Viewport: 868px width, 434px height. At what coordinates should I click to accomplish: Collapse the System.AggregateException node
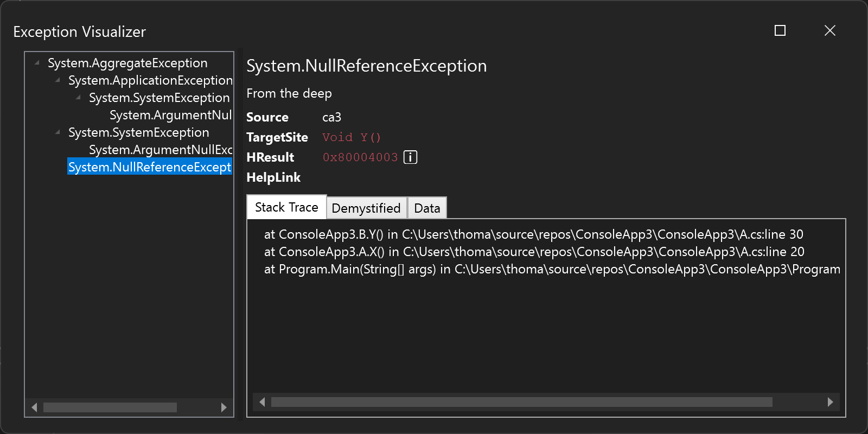[37, 63]
